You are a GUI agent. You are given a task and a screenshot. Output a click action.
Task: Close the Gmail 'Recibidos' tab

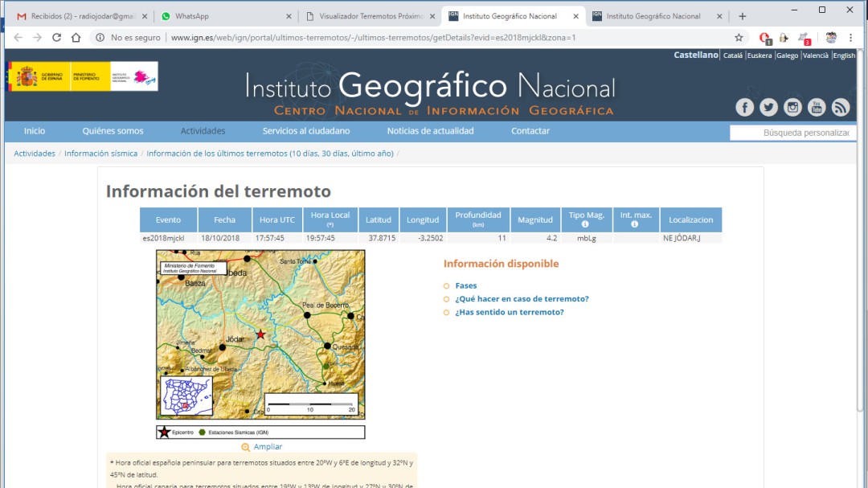pos(145,17)
